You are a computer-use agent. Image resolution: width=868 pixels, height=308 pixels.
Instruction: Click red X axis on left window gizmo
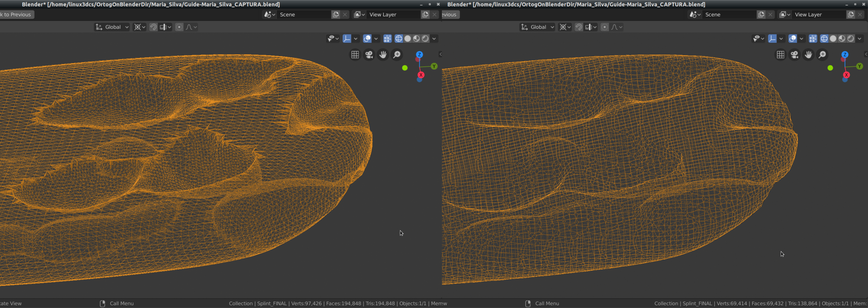421,75
